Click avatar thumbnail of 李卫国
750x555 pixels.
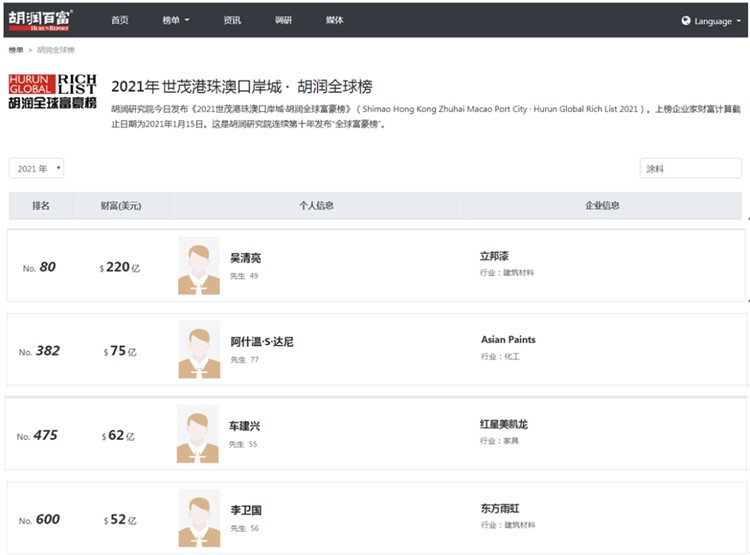point(199,518)
